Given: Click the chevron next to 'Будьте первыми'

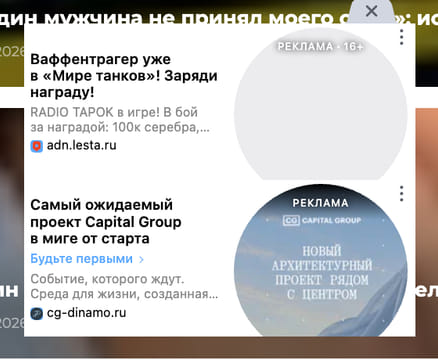Looking at the screenshot, I should pyautogui.click(x=141, y=259).
